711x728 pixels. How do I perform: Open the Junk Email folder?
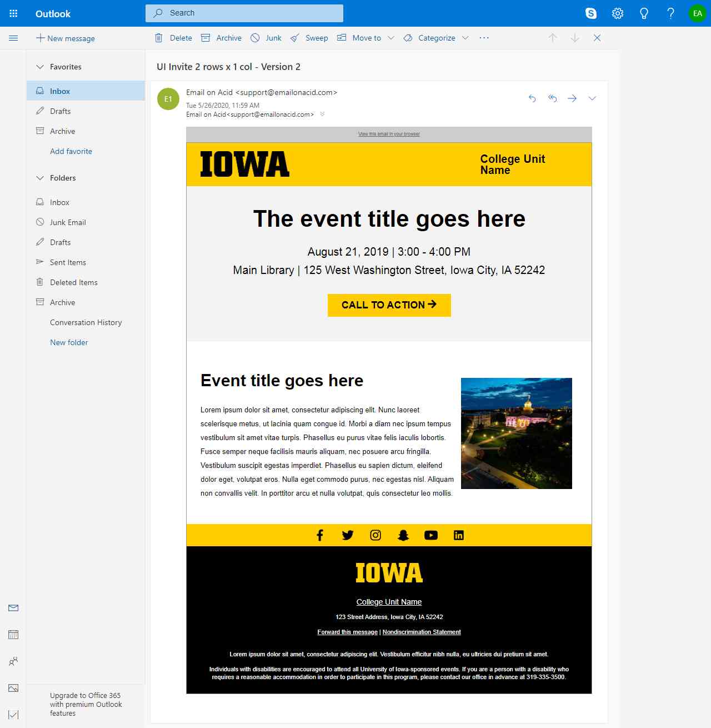tap(68, 222)
